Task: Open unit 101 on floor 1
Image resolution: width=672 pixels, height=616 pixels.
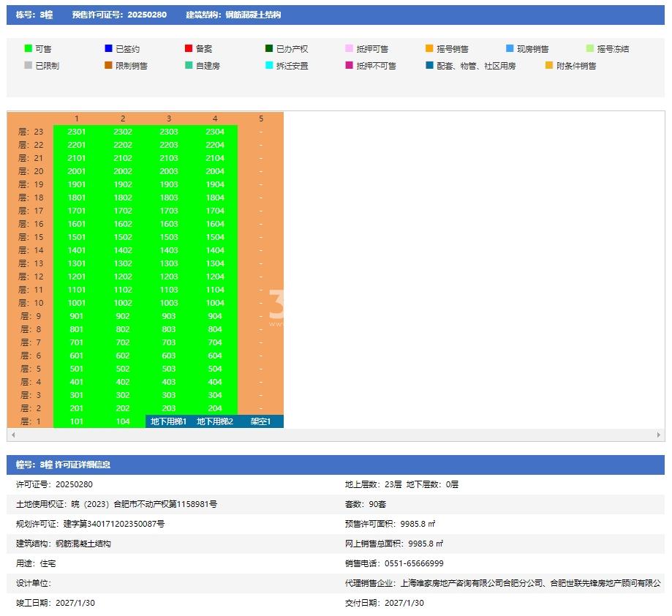Action: pos(76,421)
